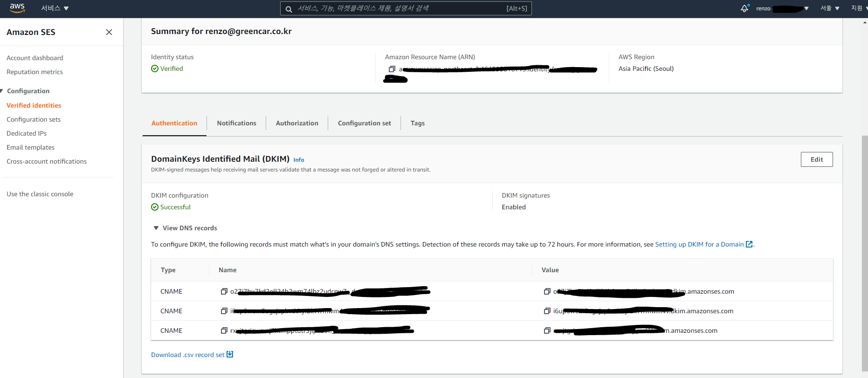Close the Amazon SES side panel
The image size is (868, 378).
pyautogui.click(x=109, y=32)
